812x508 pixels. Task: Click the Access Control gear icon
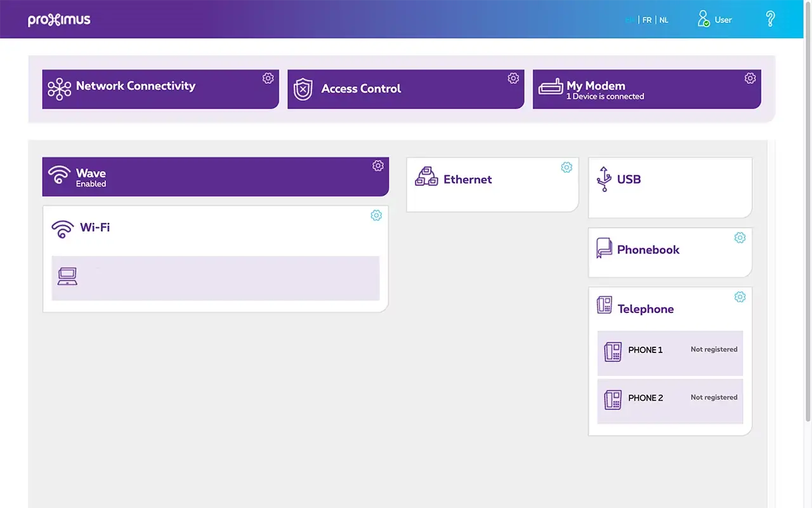point(513,78)
